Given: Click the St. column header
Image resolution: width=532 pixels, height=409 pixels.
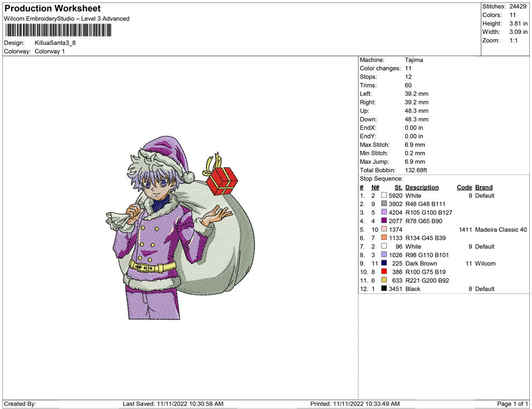Looking at the screenshot, I should pos(398,187).
